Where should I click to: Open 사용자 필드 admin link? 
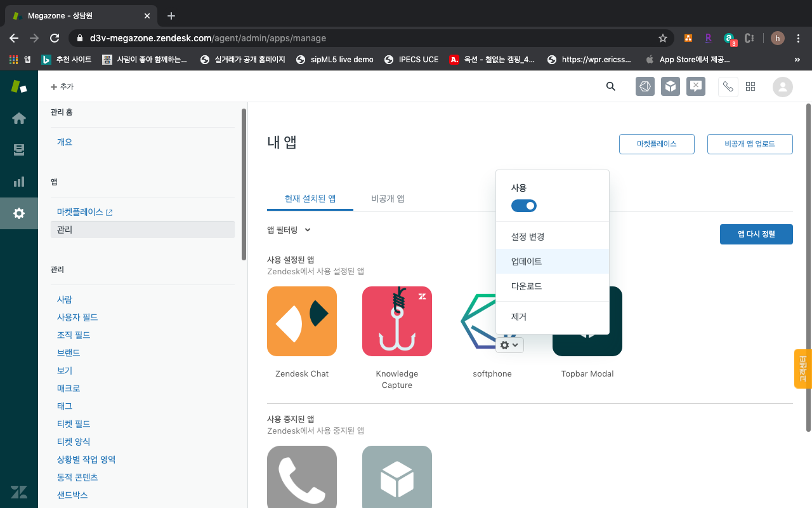point(77,317)
